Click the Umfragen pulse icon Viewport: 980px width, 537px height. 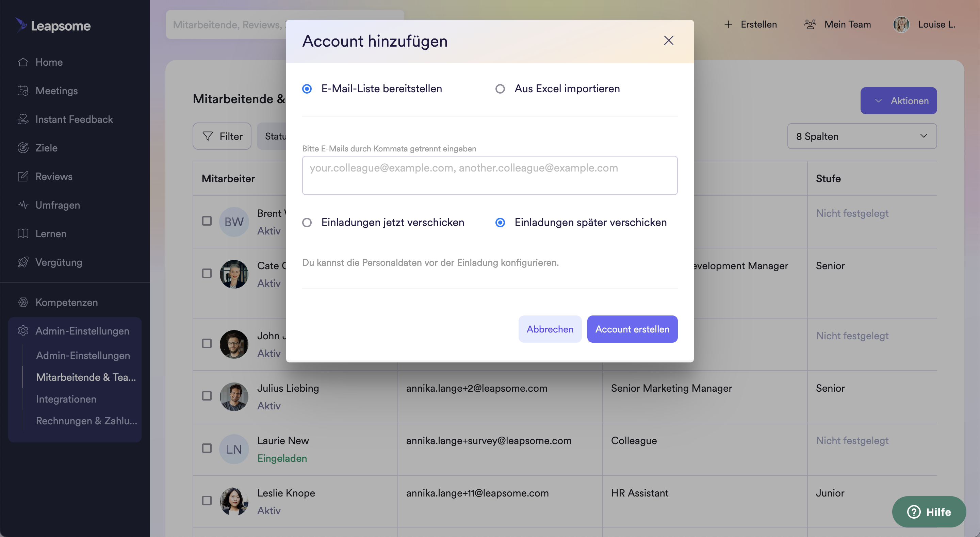click(x=23, y=205)
